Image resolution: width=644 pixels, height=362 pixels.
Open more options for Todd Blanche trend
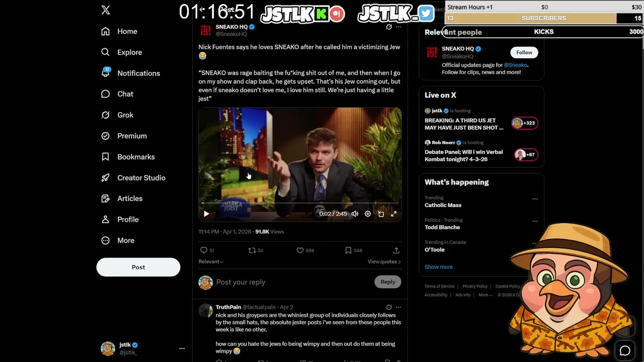[535, 221]
